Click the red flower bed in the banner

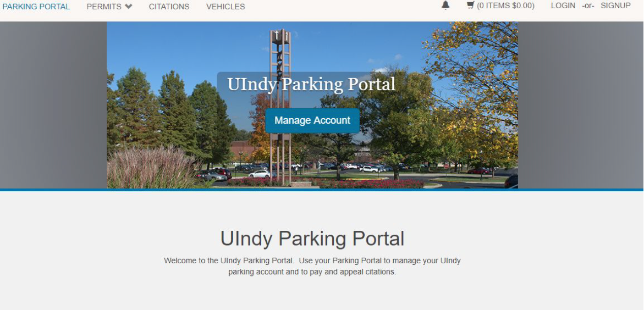tap(370, 184)
